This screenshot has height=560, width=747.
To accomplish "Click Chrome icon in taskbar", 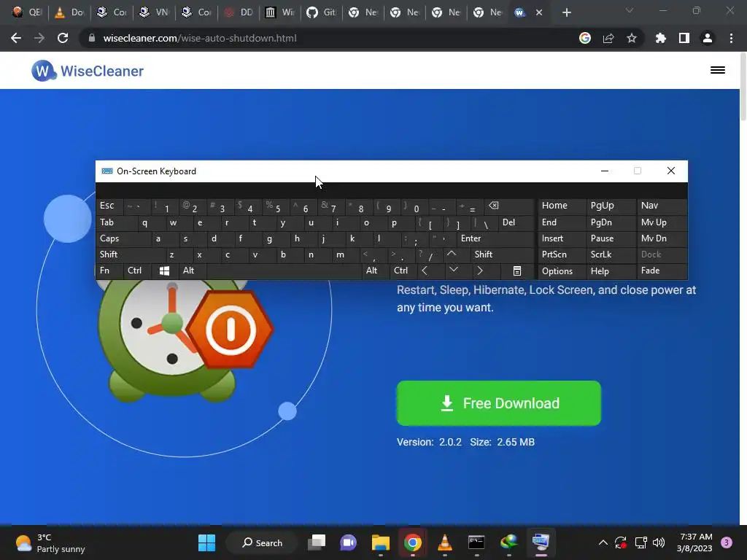I will pos(413,542).
